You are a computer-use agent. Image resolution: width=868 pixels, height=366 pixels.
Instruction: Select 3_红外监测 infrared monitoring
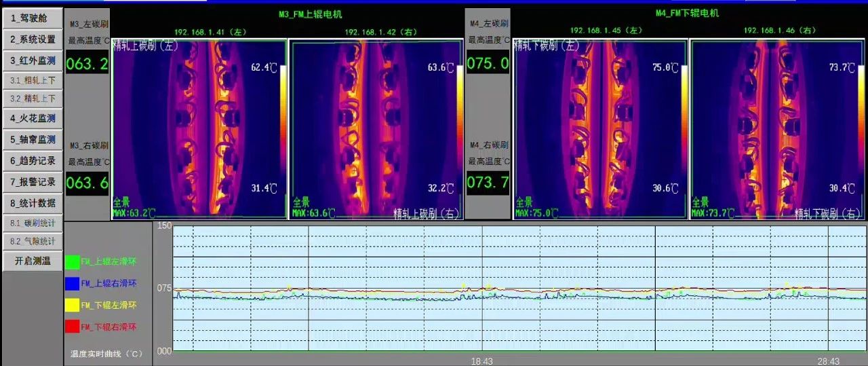32,60
